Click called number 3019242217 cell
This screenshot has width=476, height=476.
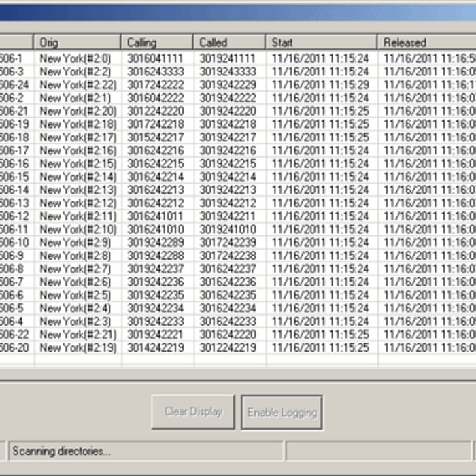228,137
